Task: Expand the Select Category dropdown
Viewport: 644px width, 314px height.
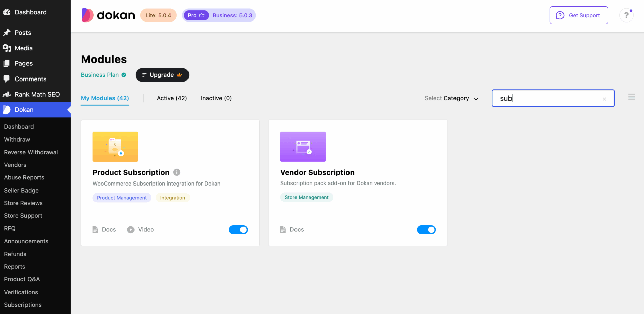Action: 451,98
